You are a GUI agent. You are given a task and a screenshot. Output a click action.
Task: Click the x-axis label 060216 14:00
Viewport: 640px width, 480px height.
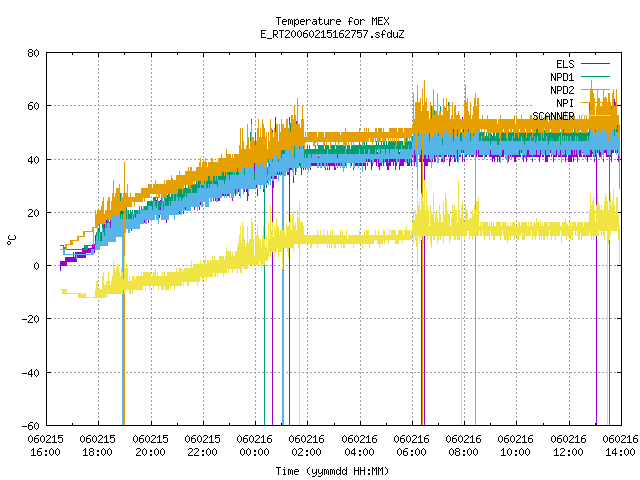620,446
